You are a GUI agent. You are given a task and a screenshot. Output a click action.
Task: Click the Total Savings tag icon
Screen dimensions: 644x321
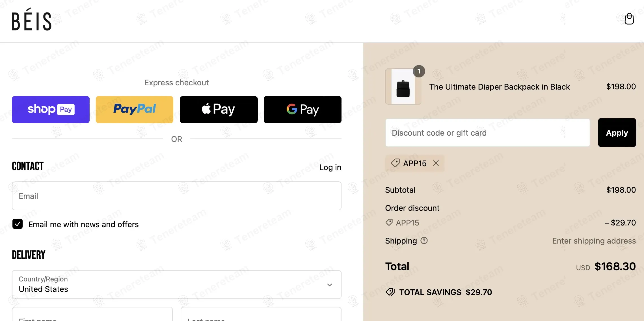click(390, 292)
